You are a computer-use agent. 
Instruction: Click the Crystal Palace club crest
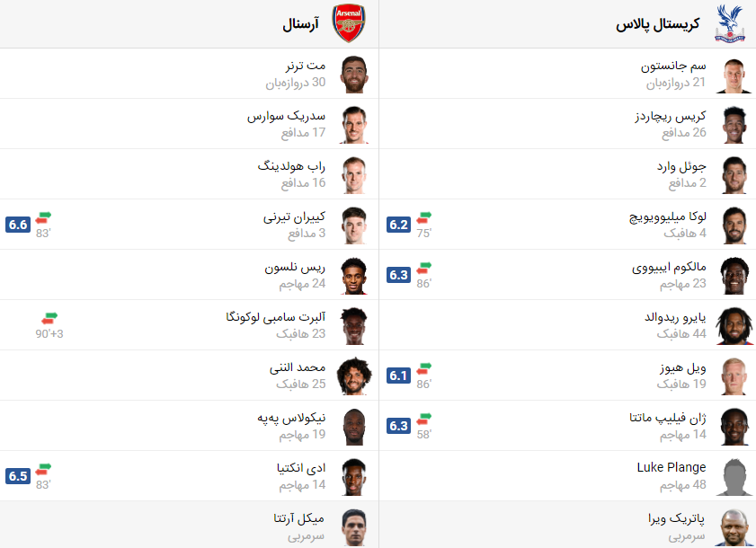pos(730,23)
